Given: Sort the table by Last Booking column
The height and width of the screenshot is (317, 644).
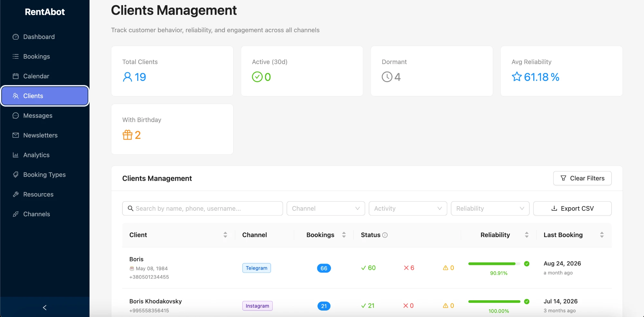Looking at the screenshot, I should (602, 235).
